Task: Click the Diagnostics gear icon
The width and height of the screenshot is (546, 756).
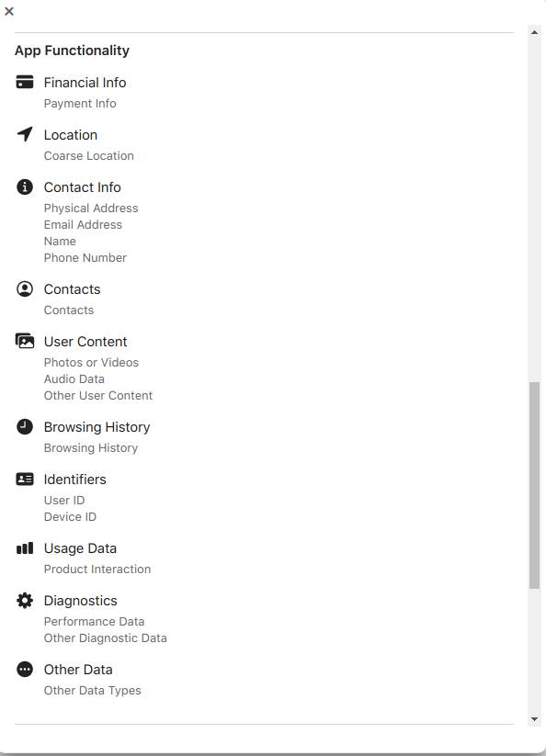Action: click(26, 600)
